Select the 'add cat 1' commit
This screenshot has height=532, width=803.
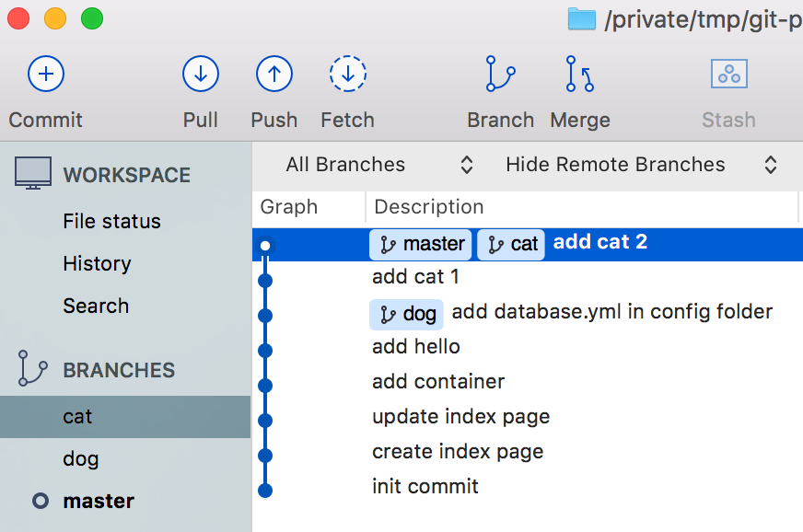[415, 276]
